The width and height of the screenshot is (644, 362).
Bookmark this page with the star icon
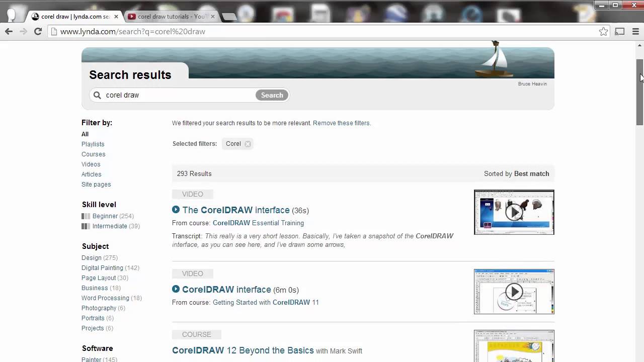coord(603,32)
